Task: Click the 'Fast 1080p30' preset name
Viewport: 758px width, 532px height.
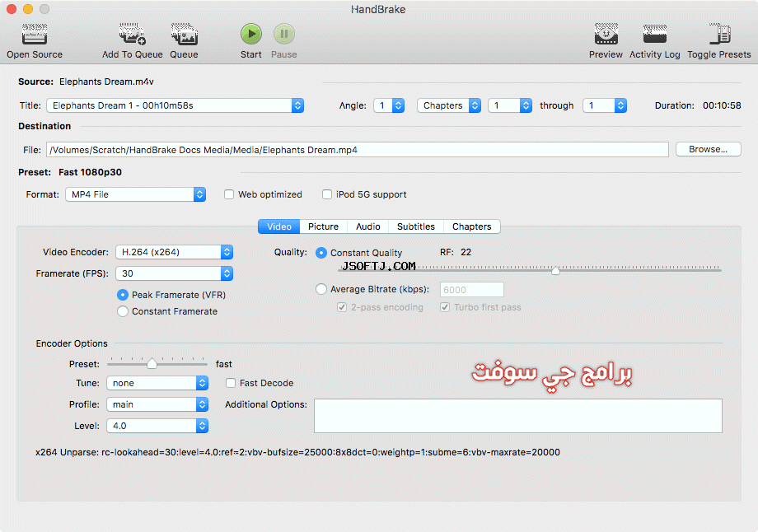Action: (90, 172)
